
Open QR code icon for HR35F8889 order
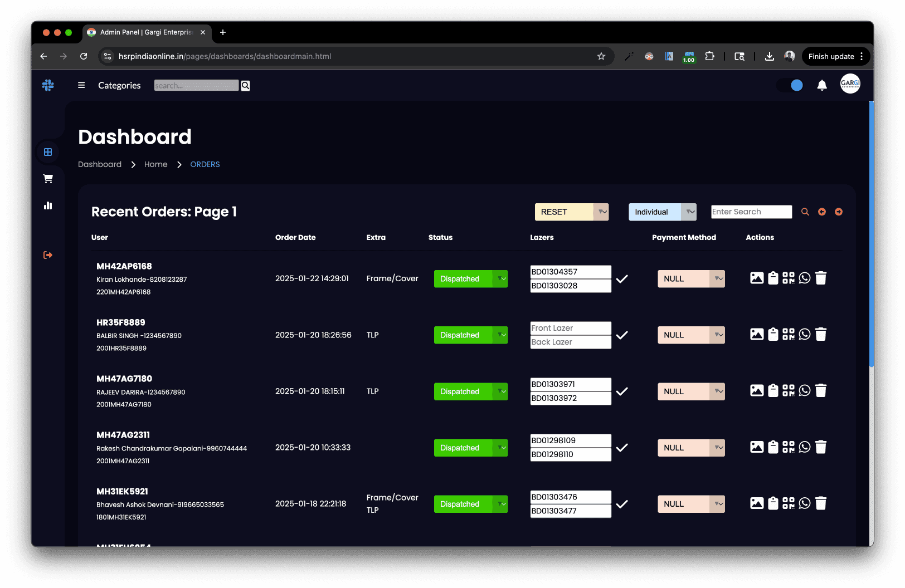[x=789, y=334]
